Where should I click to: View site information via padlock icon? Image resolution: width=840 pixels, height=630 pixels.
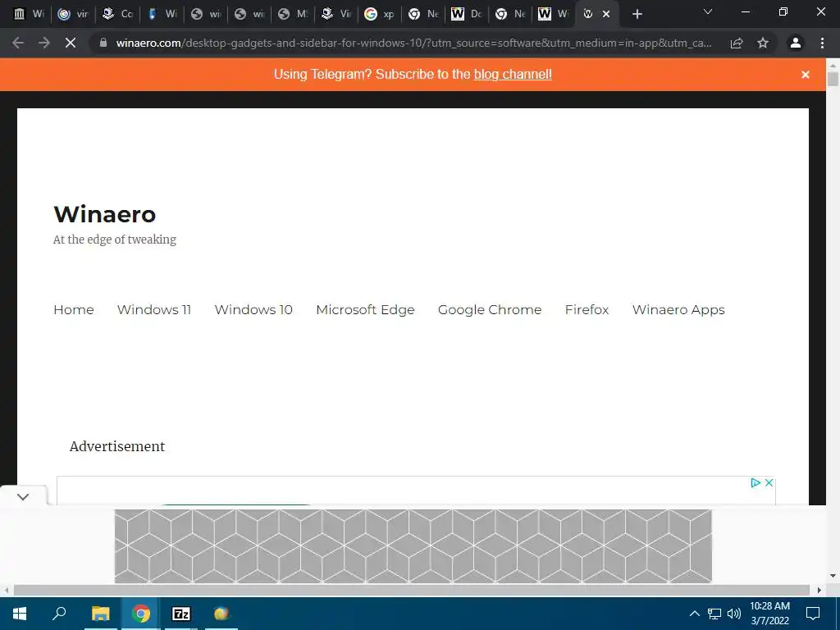click(103, 43)
